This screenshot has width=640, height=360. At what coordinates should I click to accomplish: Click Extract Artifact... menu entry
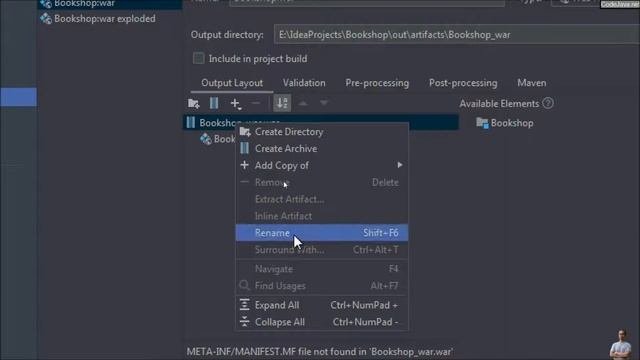(322, 199)
